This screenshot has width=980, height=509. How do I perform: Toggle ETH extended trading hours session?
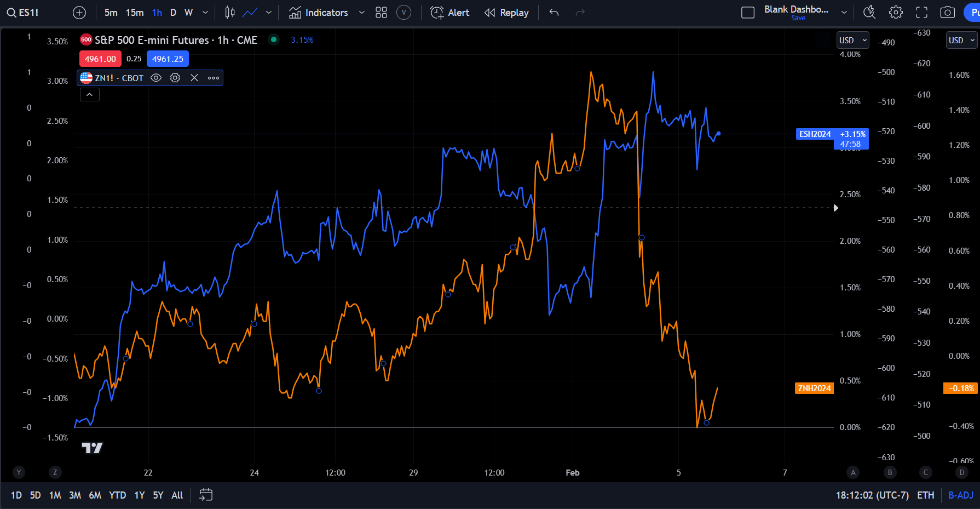pos(926,495)
